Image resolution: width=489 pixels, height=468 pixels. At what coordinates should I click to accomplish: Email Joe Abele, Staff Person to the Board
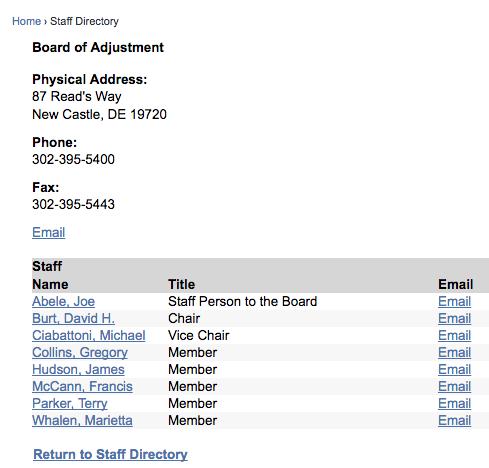coord(455,301)
